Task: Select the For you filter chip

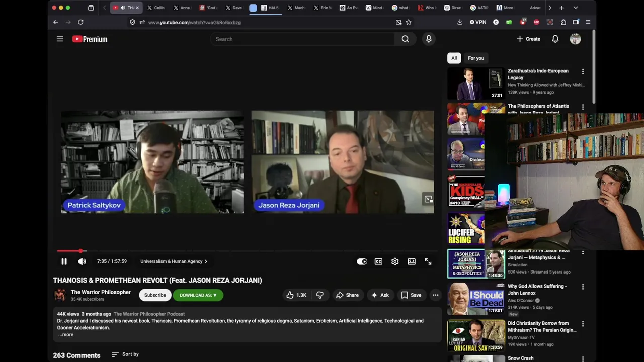Action: point(476,58)
